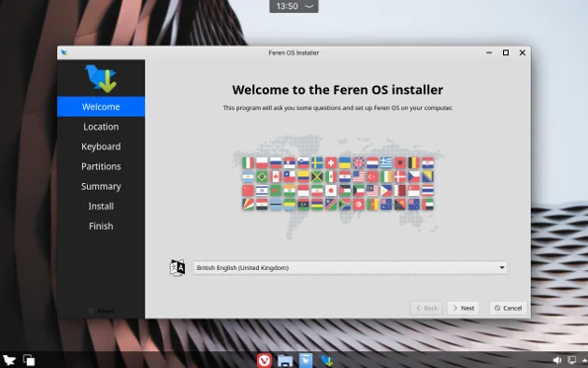Select the Feren OS installer taskbar icon

(327, 361)
